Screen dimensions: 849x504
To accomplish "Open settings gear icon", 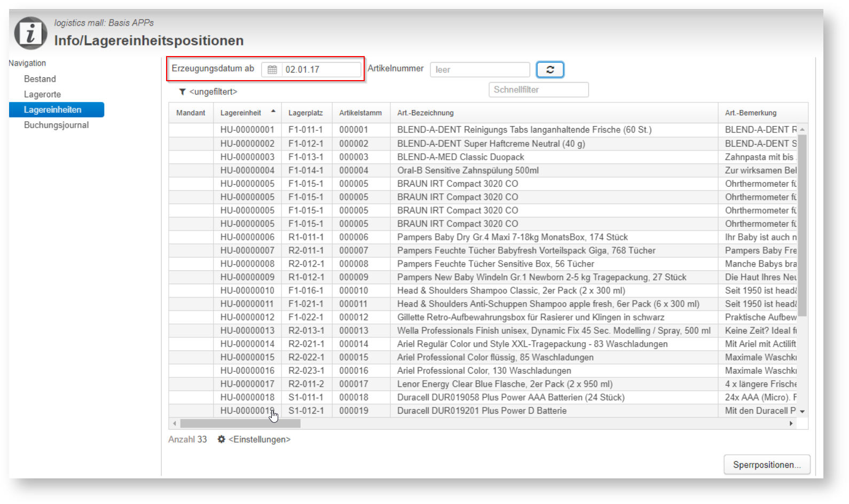I will pyautogui.click(x=221, y=439).
